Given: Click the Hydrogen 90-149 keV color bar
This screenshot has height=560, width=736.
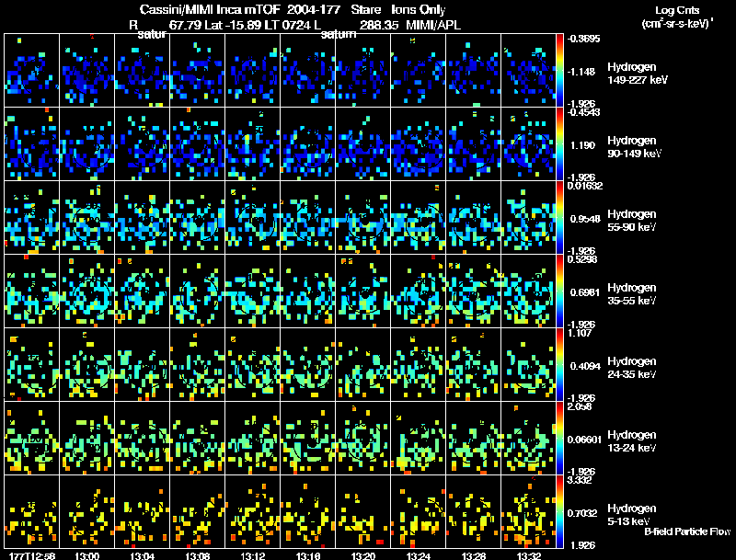Looking at the screenshot, I should pyautogui.click(x=559, y=144).
